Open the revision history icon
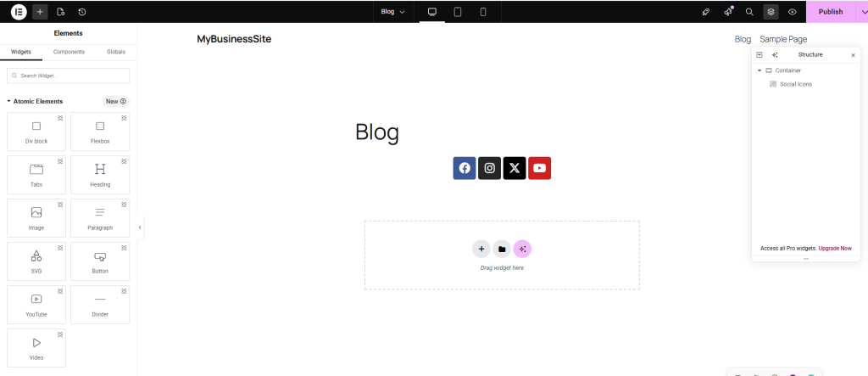Image resolution: width=868 pixels, height=376 pixels. (82, 12)
